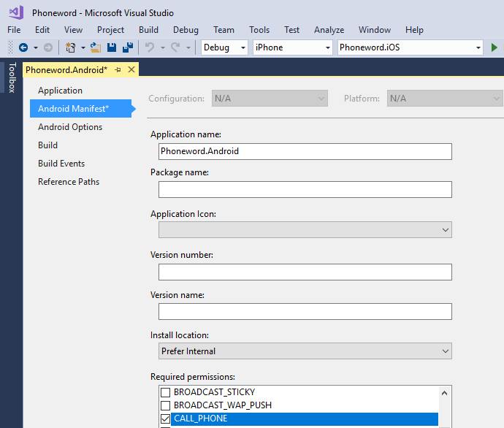Expand the Install location dropdown
Screen dimensions: 504x428
click(x=305, y=351)
